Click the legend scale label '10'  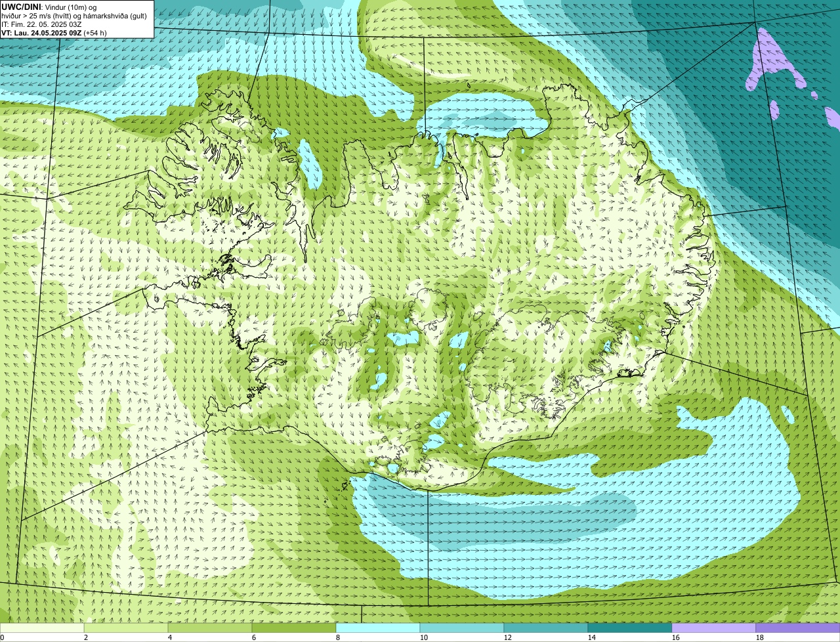pos(424,637)
